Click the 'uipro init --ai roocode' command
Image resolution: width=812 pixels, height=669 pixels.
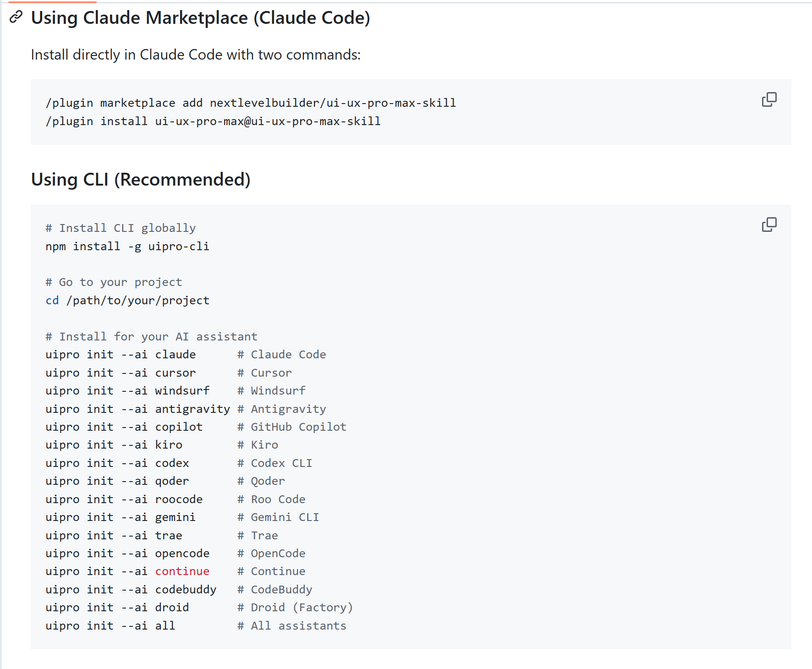[124, 499]
